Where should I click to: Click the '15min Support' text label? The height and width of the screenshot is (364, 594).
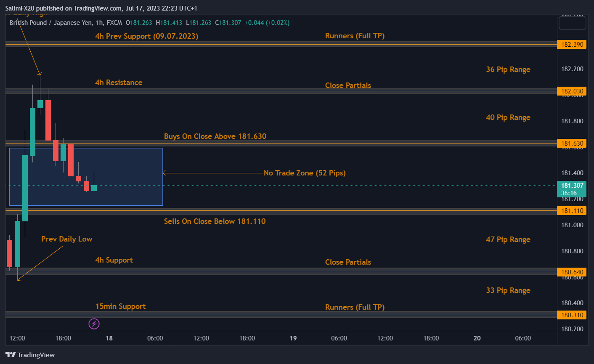click(x=120, y=306)
